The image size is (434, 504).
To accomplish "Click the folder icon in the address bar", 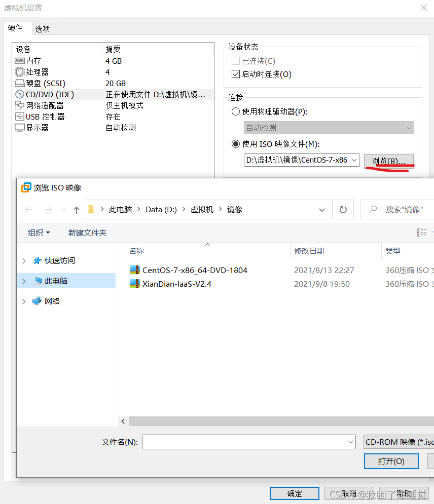I will tap(91, 210).
